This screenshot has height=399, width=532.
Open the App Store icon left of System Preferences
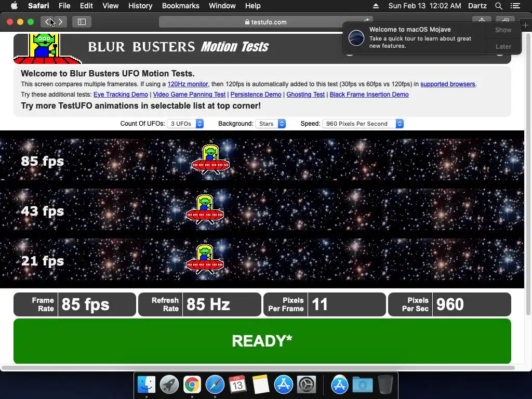[x=283, y=385]
